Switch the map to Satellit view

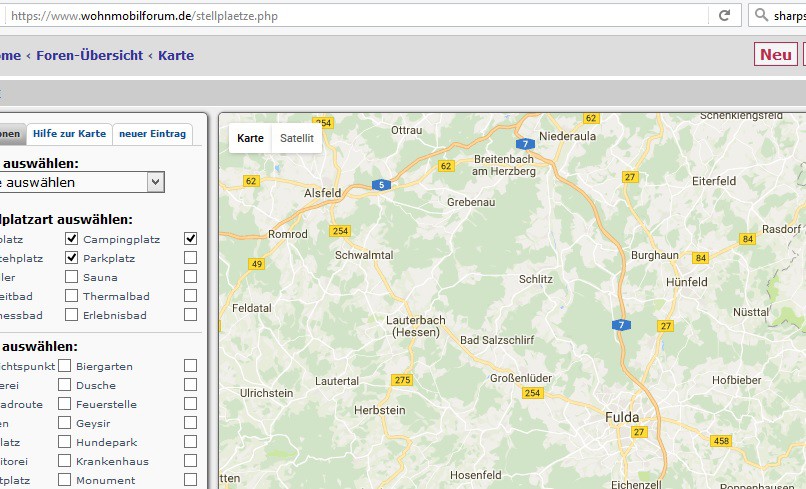(297, 138)
